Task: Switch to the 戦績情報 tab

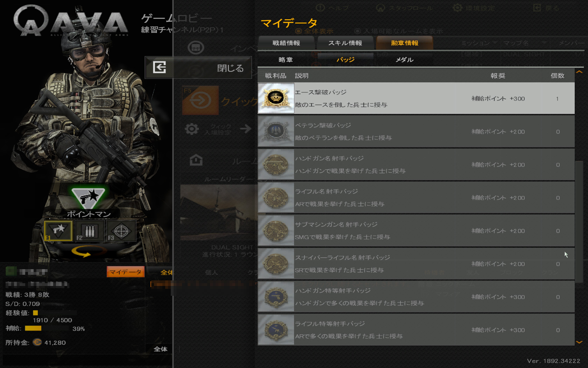Action: [286, 43]
